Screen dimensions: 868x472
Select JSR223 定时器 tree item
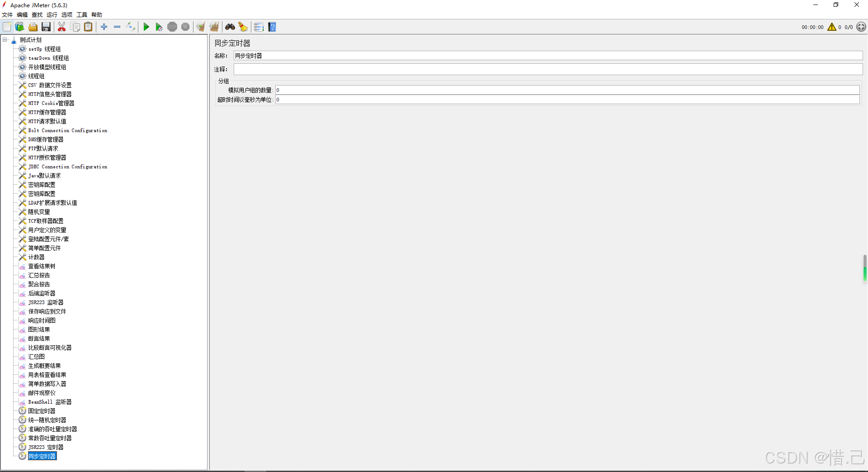pos(46,447)
